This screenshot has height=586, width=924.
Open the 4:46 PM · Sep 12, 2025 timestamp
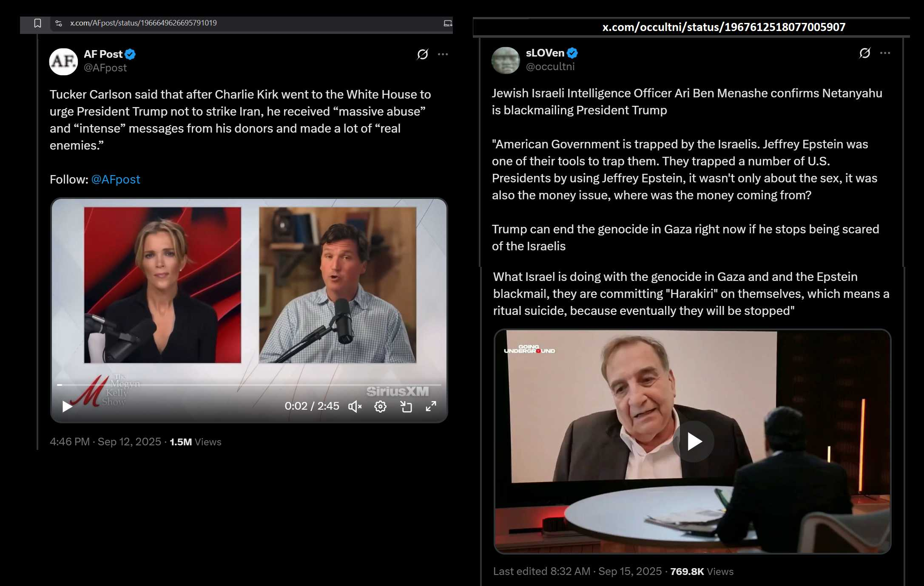pos(105,442)
